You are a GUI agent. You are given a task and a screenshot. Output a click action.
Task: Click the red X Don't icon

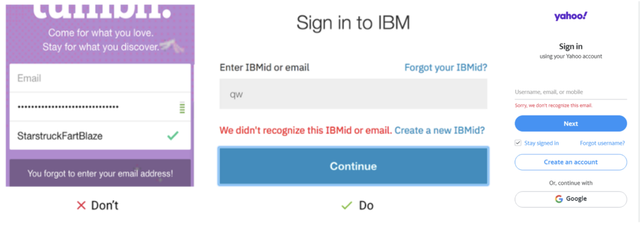(x=81, y=205)
